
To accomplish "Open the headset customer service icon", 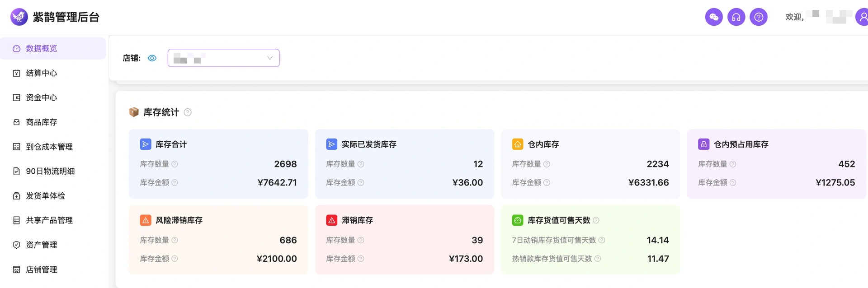I will pyautogui.click(x=736, y=17).
